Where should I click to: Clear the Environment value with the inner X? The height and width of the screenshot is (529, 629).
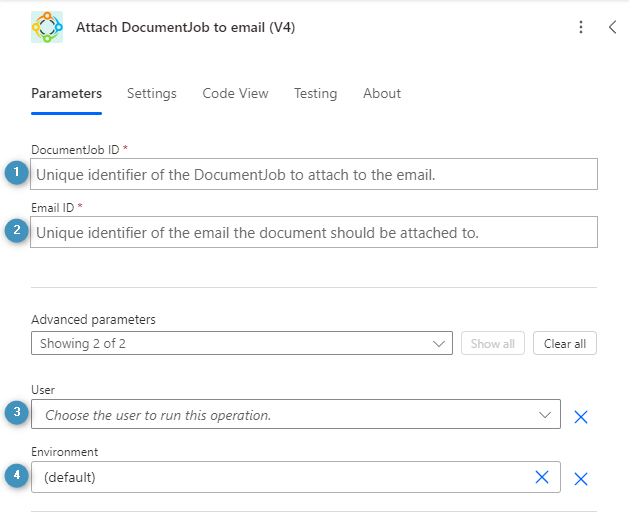point(542,477)
